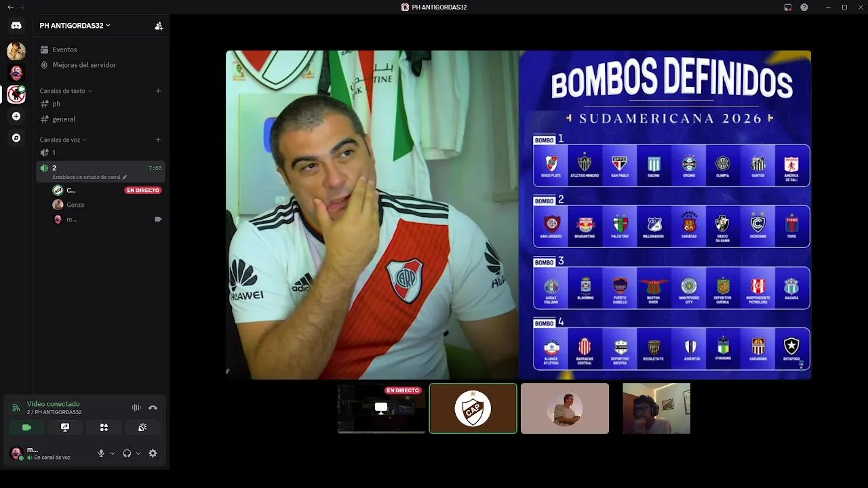Click camera icon beside user m...

coord(158,220)
